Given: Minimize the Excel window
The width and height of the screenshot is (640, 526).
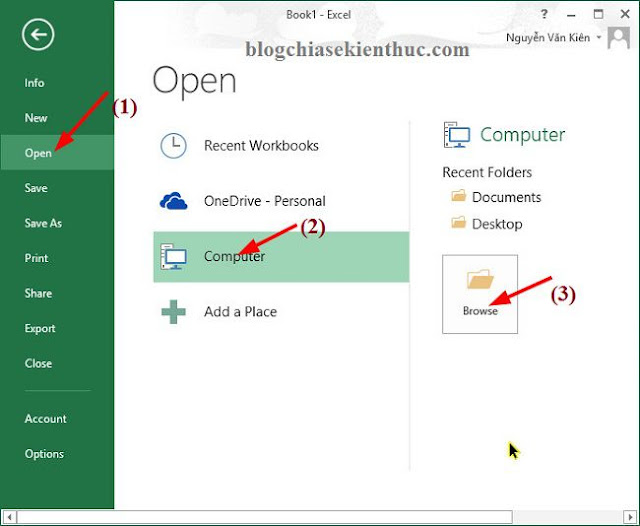Looking at the screenshot, I should 571,15.
